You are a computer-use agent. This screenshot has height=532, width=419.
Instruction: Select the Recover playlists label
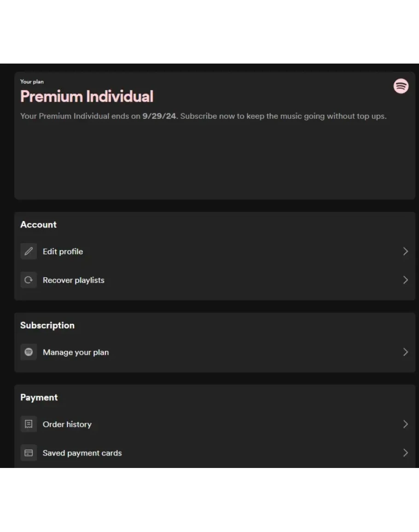(x=73, y=280)
